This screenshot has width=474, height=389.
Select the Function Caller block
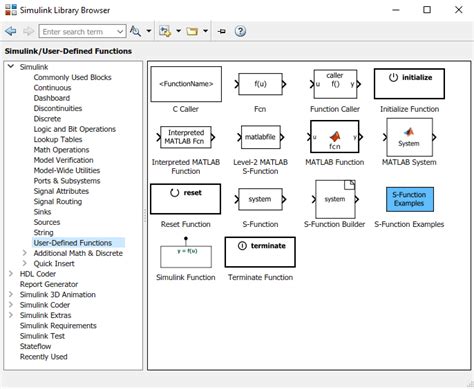(335, 84)
